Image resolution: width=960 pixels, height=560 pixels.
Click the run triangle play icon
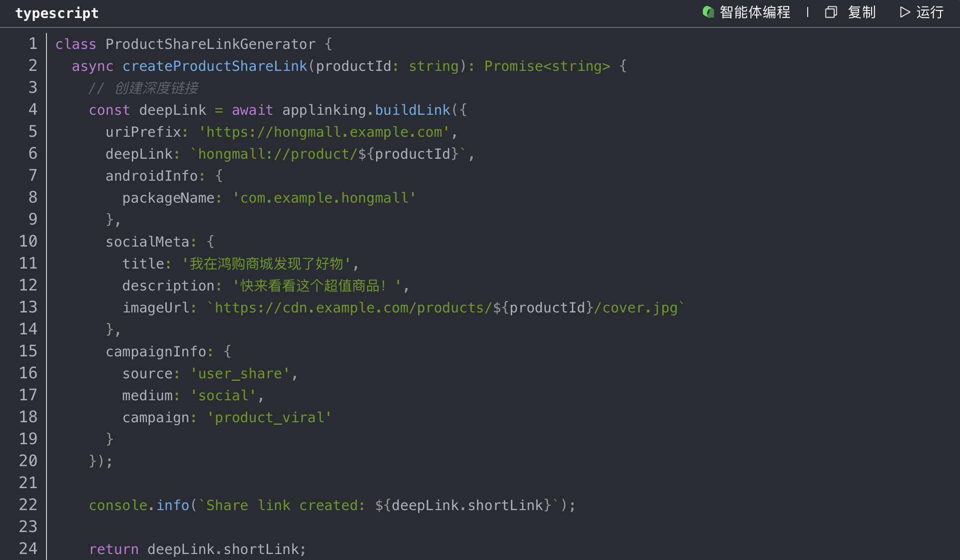(x=905, y=12)
